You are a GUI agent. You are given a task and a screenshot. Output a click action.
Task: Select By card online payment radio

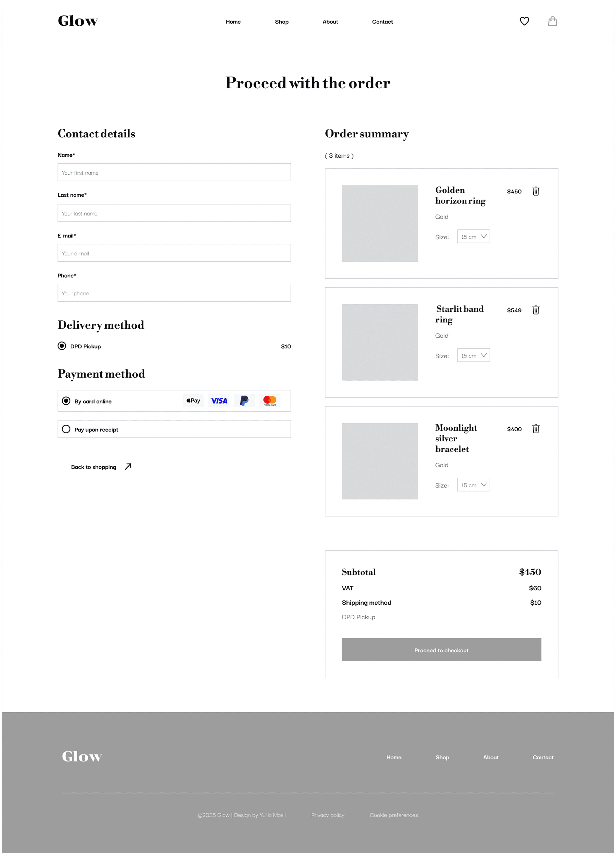point(66,401)
